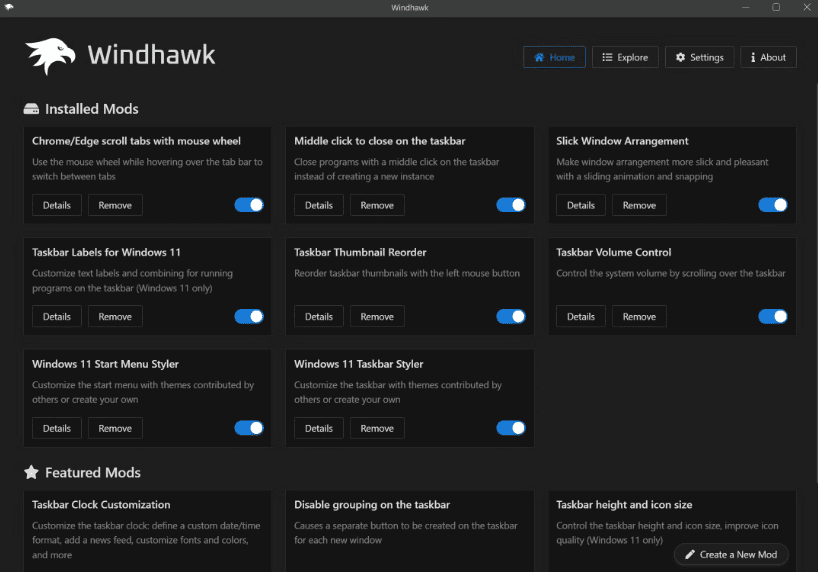Click the Featured Mods heading text

(93, 472)
